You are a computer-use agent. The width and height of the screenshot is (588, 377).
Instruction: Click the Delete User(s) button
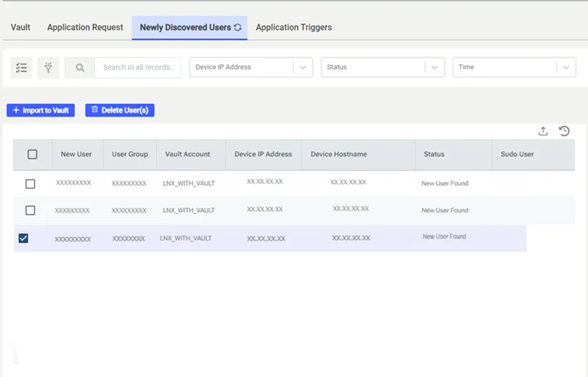(x=119, y=110)
